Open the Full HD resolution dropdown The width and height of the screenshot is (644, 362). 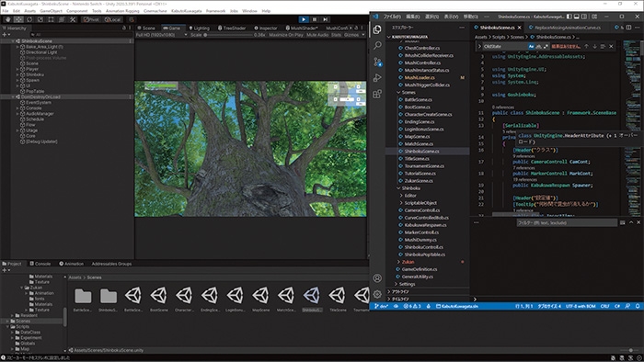161,35
